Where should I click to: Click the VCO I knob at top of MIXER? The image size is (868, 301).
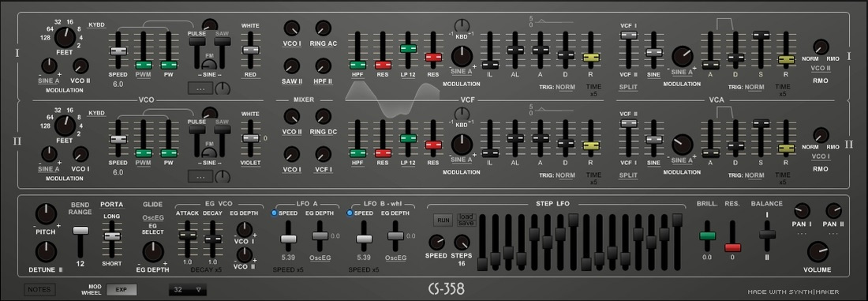coord(291,28)
